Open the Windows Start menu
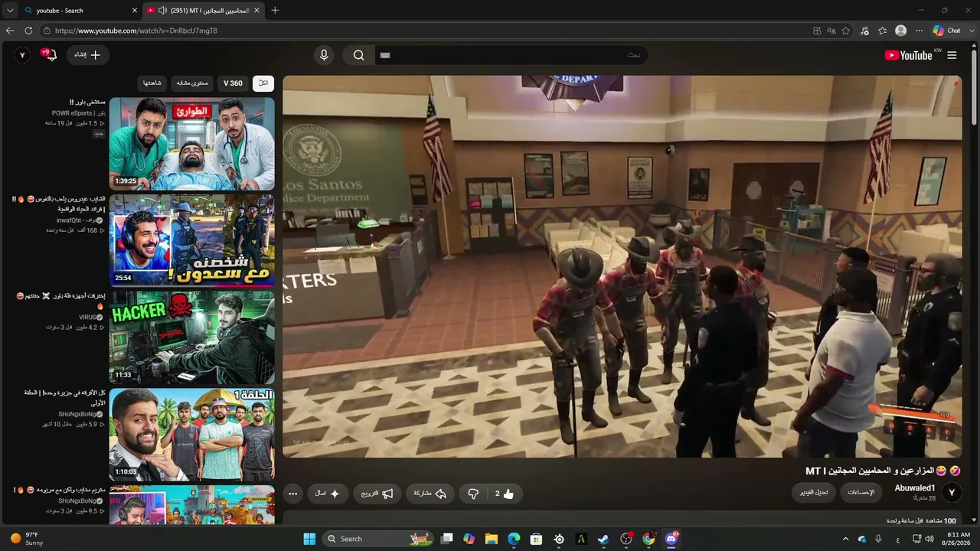The height and width of the screenshot is (551, 980). (309, 539)
